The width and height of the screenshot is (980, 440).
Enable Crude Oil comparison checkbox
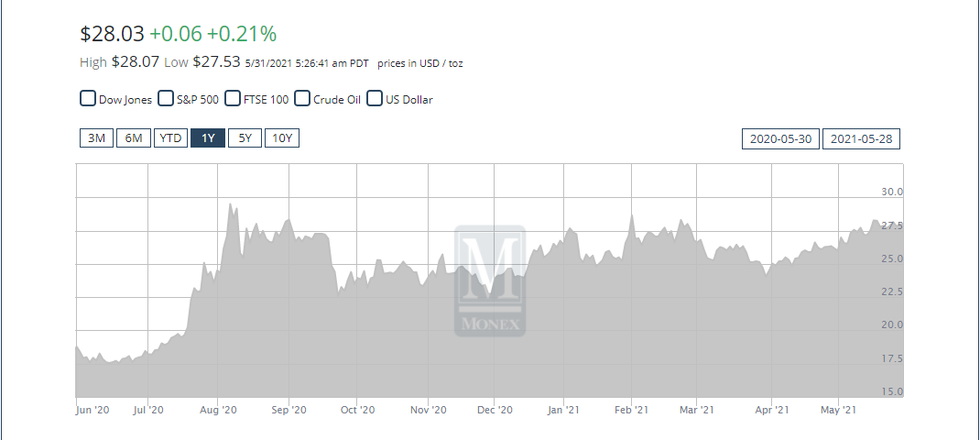(302, 99)
